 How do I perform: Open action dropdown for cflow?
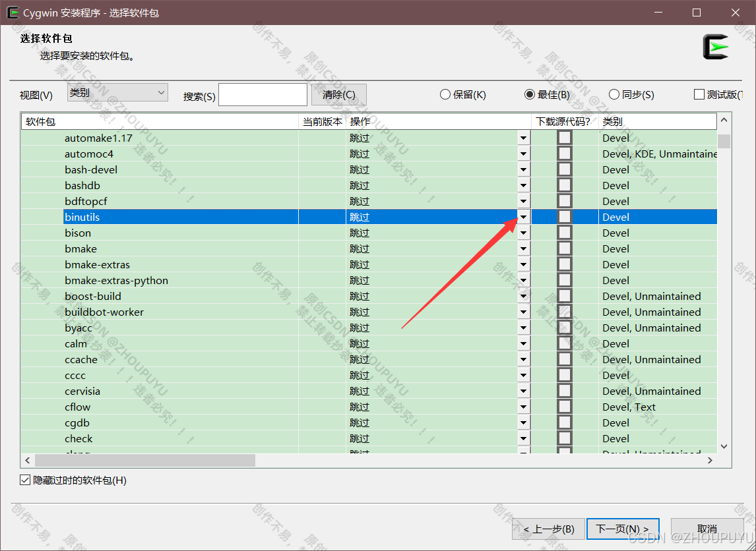coord(524,407)
